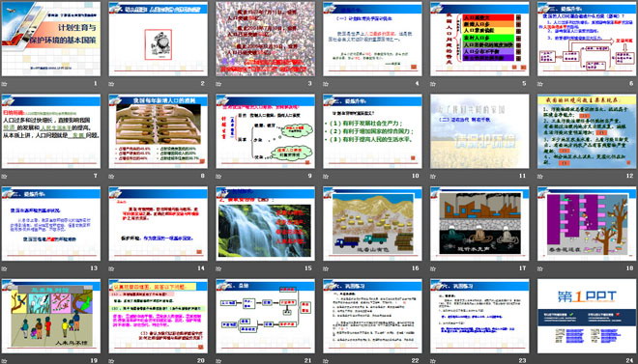The width and height of the screenshot is (638, 364).
Task: Select slide 3 thumbnail showing crowd photo
Action: (x=265, y=39)
